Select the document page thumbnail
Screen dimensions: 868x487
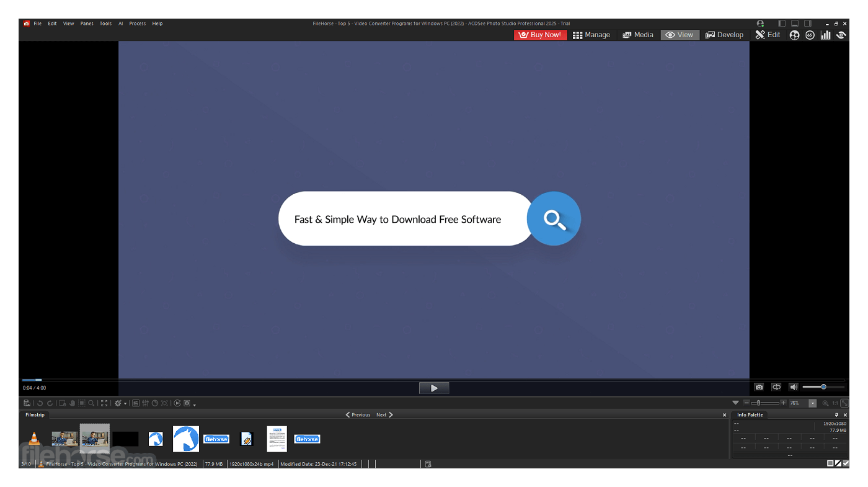pyautogui.click(x=277, y=439)
